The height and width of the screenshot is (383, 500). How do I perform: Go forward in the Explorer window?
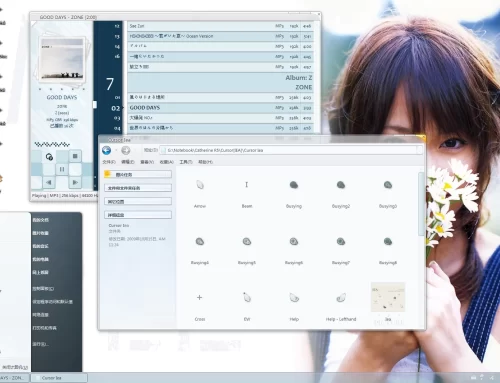(126, 150)
